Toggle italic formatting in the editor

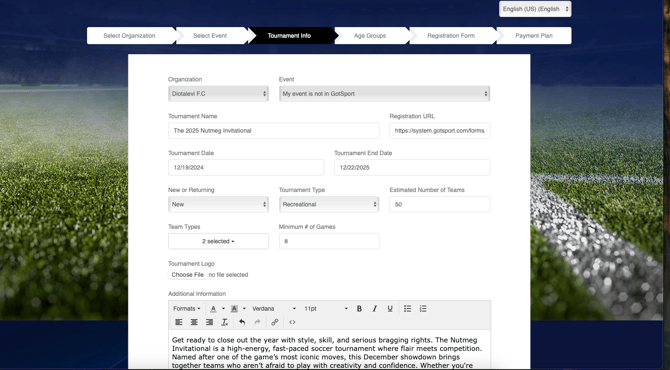coord(375,308)
